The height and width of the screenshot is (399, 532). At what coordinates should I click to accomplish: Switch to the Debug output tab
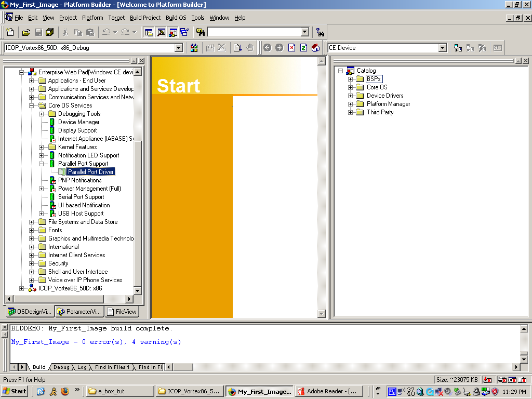[61, 367]
